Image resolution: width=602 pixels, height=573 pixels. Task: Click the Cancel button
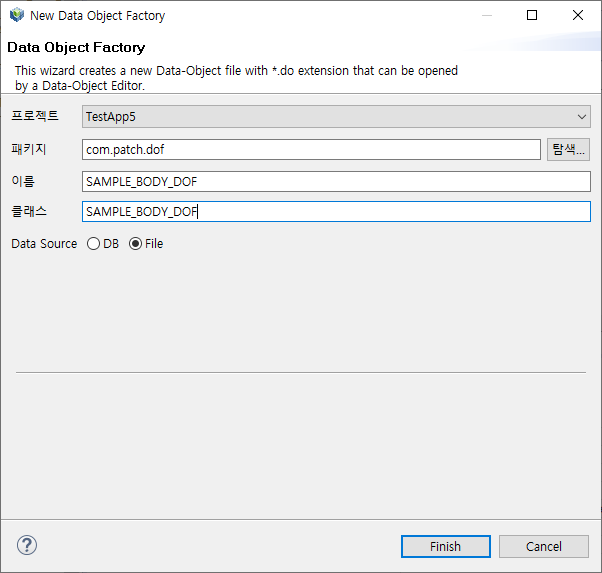[544, 546]
